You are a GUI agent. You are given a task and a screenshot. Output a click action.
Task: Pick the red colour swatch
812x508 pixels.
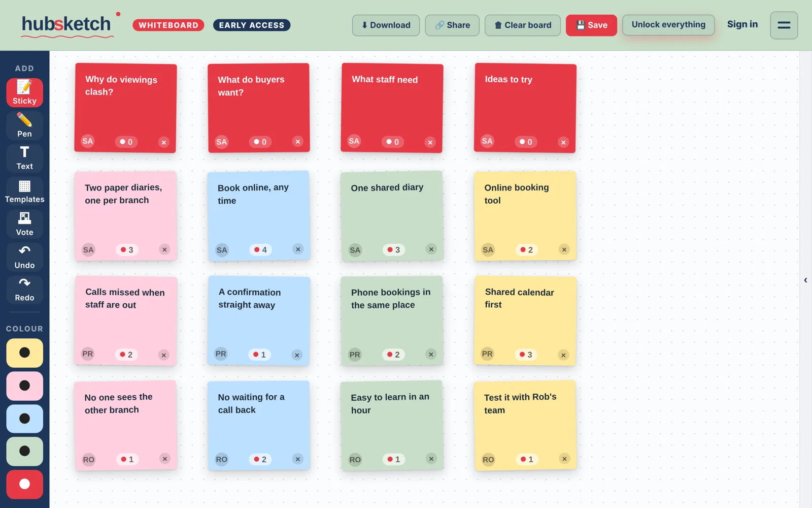[24, 484]
